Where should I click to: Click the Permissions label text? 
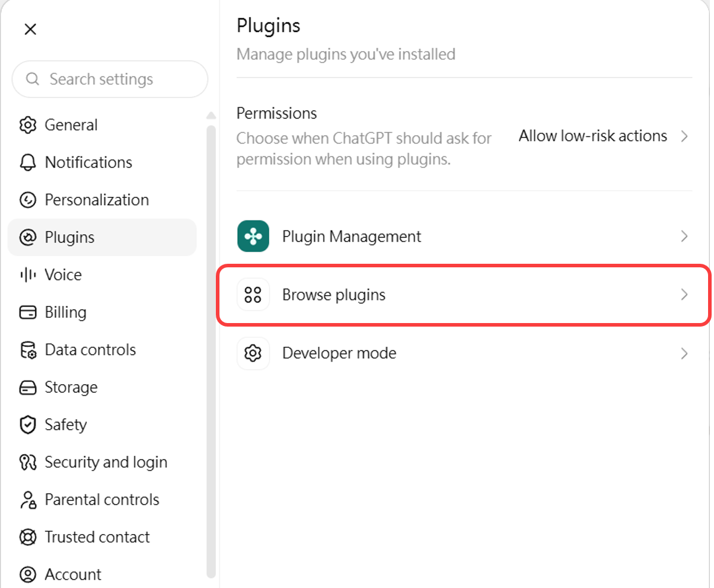tap(277, 113)
